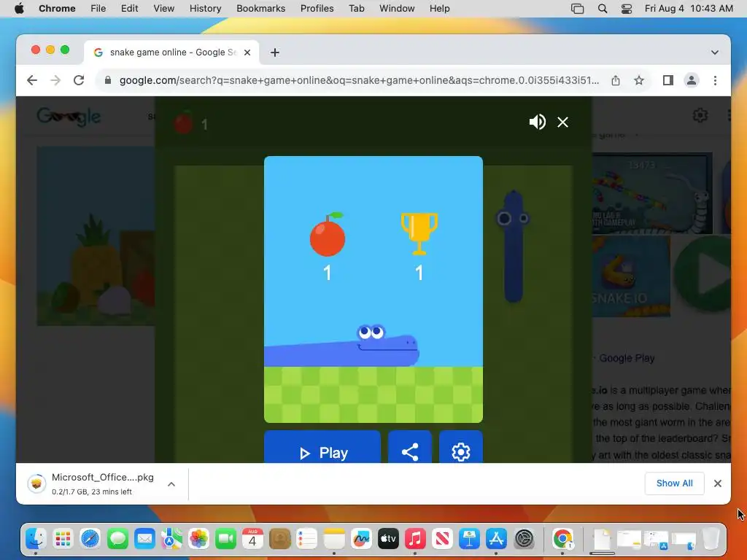The height and width of the screenshot is (560, 747).
Task: Go forward in browser history
Action: point(55,80)
